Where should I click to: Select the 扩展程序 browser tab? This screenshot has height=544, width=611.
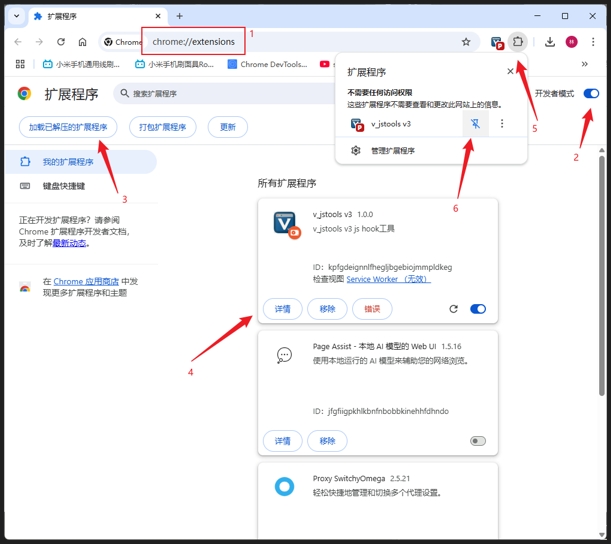pyautogui.click(x=97, y=16)
